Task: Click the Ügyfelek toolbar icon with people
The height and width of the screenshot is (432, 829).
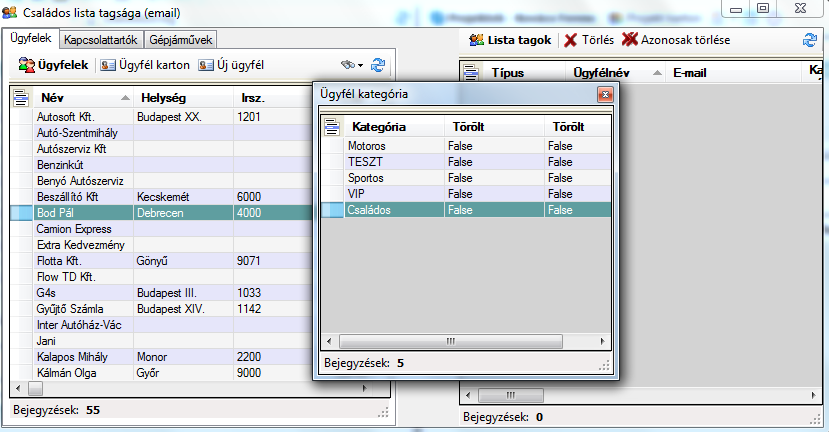Action: [x=26, y=65]
